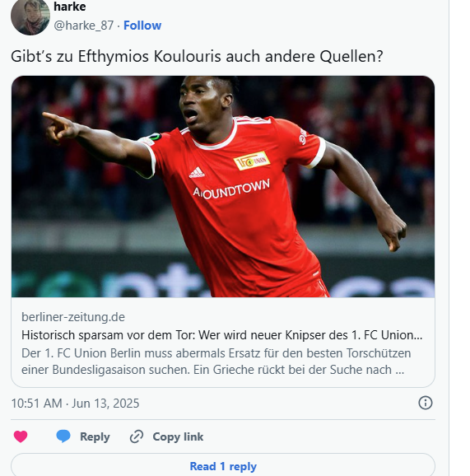Click the article description starting Der 1. FC Union

coord(216,362)
